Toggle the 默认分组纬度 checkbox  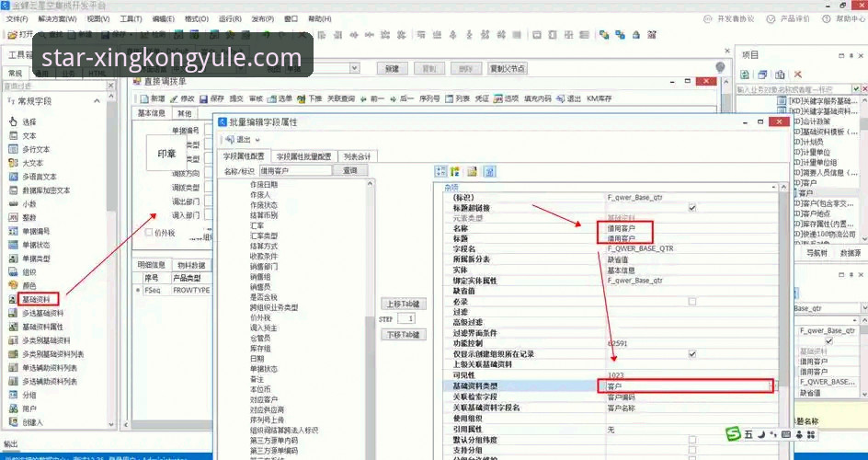point(692,440)
